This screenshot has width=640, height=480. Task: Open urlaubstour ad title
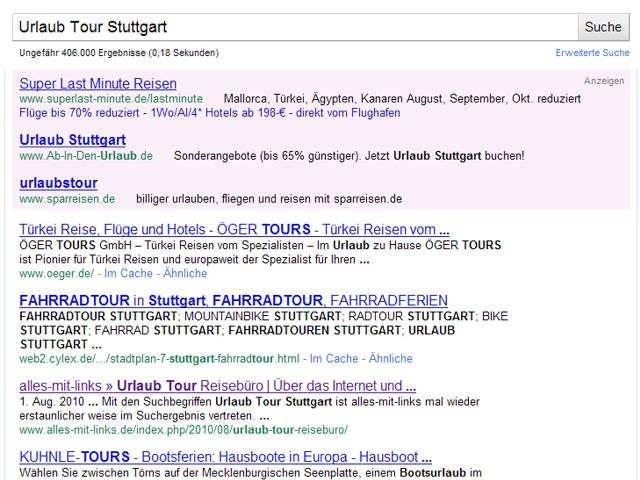tap(58, 183)
